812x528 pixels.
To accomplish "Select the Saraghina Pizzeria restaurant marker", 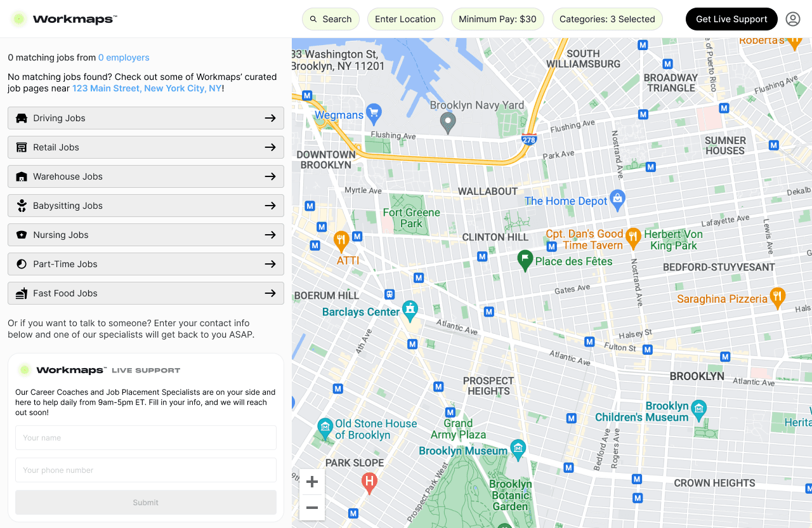I will [x=777, y=298].
